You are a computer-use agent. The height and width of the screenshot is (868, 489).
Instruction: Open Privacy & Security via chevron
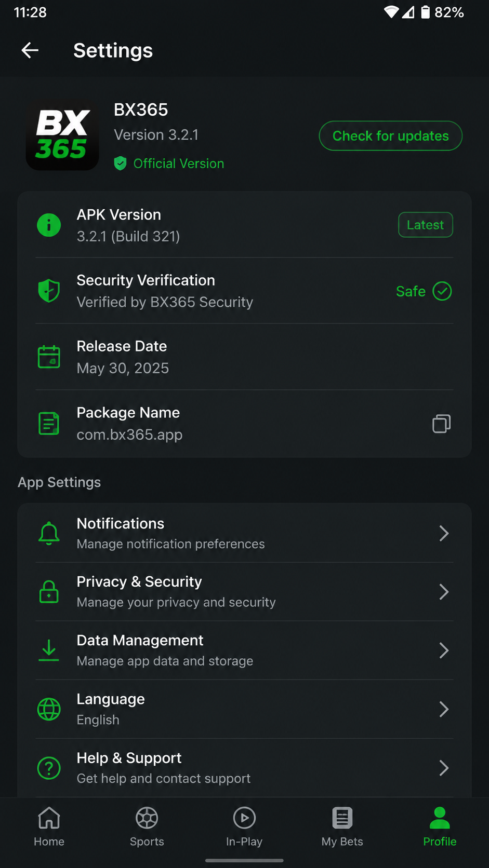pyautogui.click(x=444, y=592)
